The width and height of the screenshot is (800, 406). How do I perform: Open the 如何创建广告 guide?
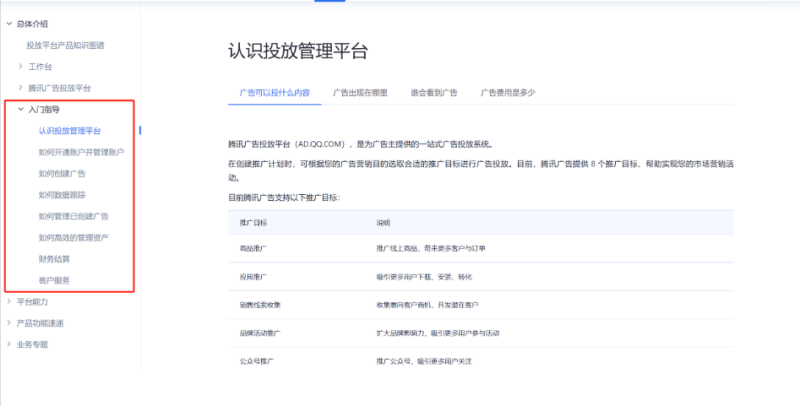coord(62,174)
